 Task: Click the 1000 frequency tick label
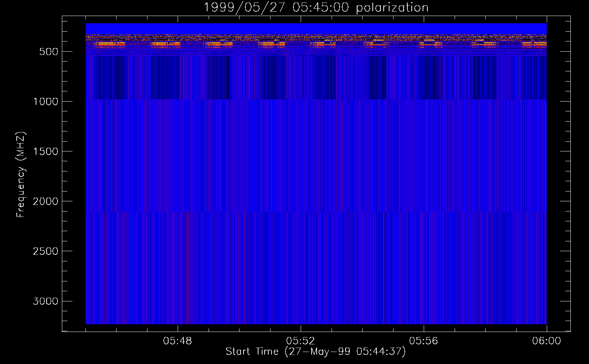(x=46, y=102)
